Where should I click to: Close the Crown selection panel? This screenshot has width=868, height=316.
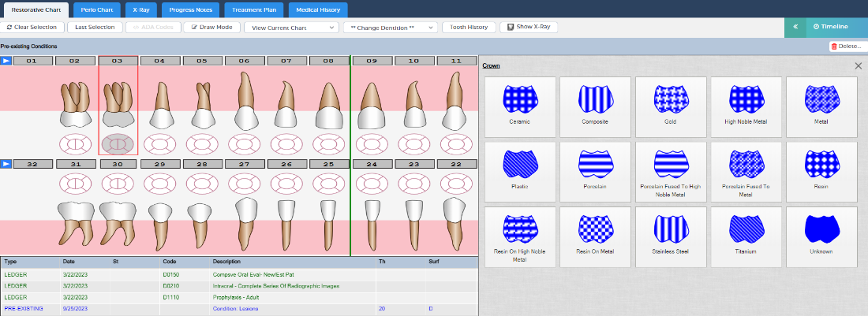click(x=858, y=65)
